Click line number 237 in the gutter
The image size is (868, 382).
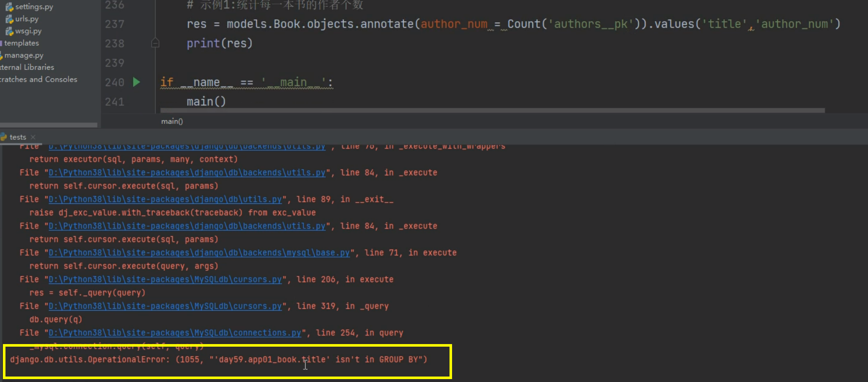click(x=115, y=24)
